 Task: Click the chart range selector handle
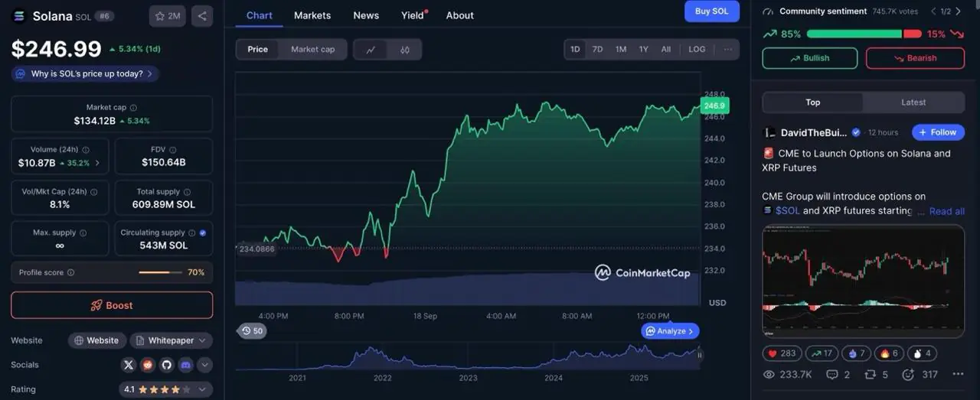pyautogui.click(x=699, y=355)
